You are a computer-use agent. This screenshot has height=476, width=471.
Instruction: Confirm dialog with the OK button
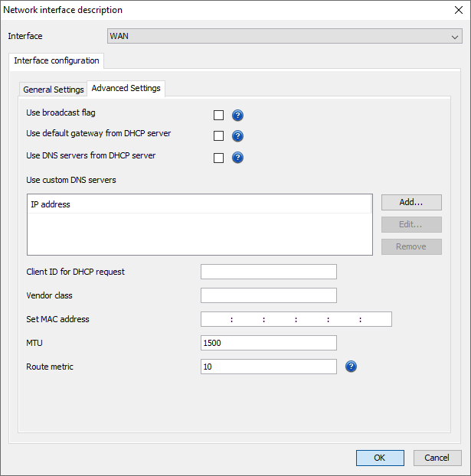pos(380,458)
